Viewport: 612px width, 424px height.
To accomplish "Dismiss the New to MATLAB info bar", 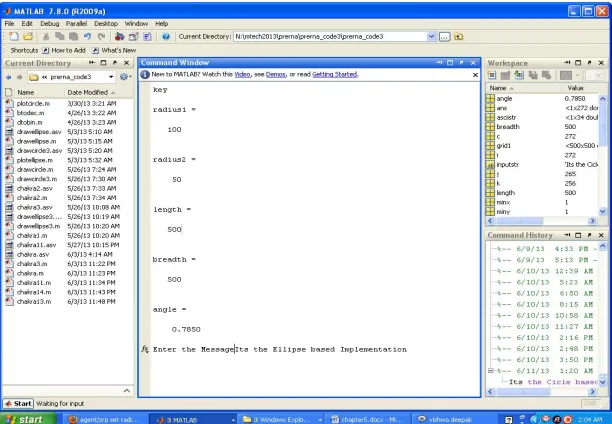I will coord(475,75).
